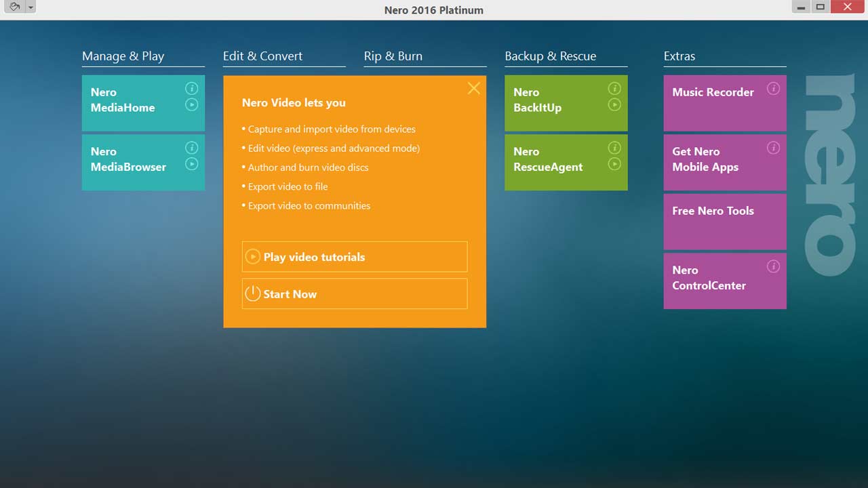The height and width of the screenshot is (488, 868).
Task: Open the title bar dropdown arrow
Action: tap(31, 7)
